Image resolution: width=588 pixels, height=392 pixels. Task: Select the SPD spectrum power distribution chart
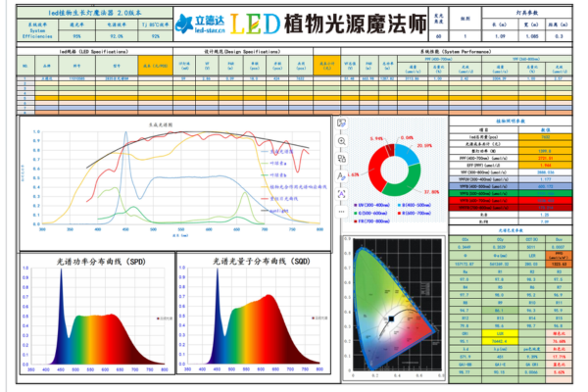tap(97, 314)
